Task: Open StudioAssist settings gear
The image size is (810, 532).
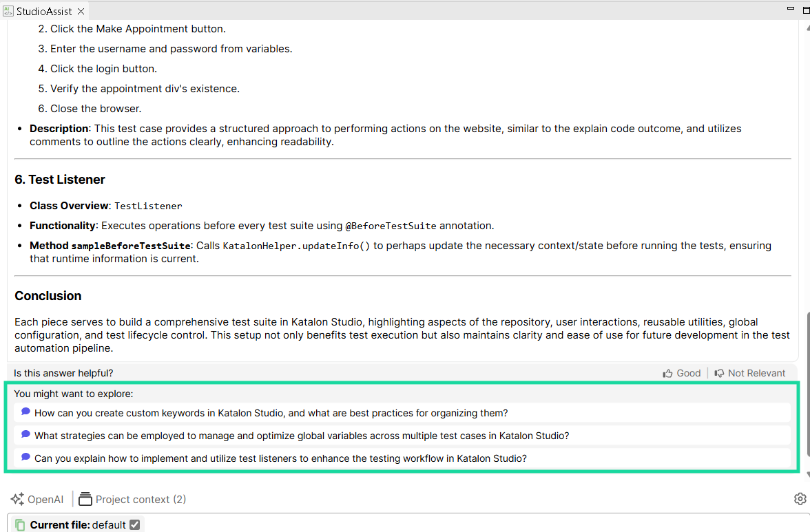Action: [800, 499]
